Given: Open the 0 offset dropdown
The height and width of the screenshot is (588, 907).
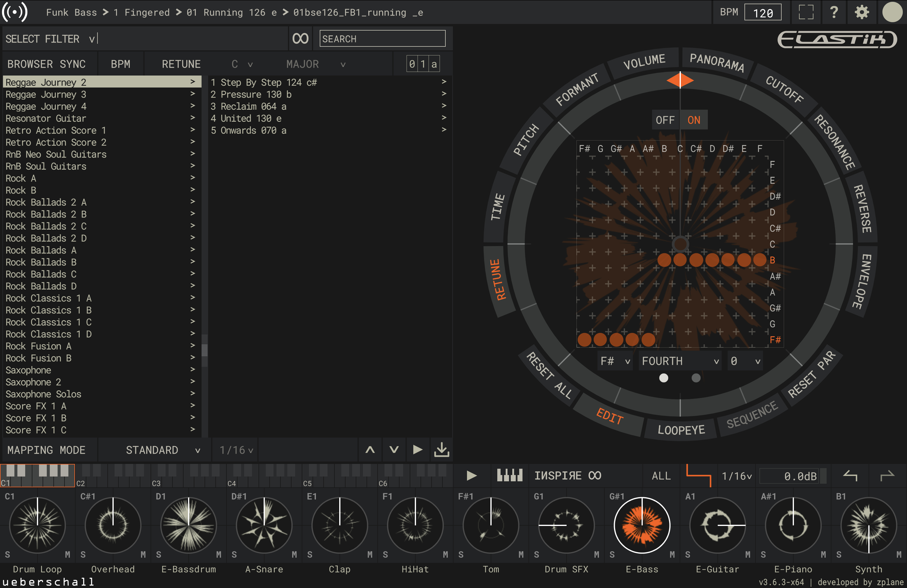Looking at the screenshot, I should click(745, 361).
